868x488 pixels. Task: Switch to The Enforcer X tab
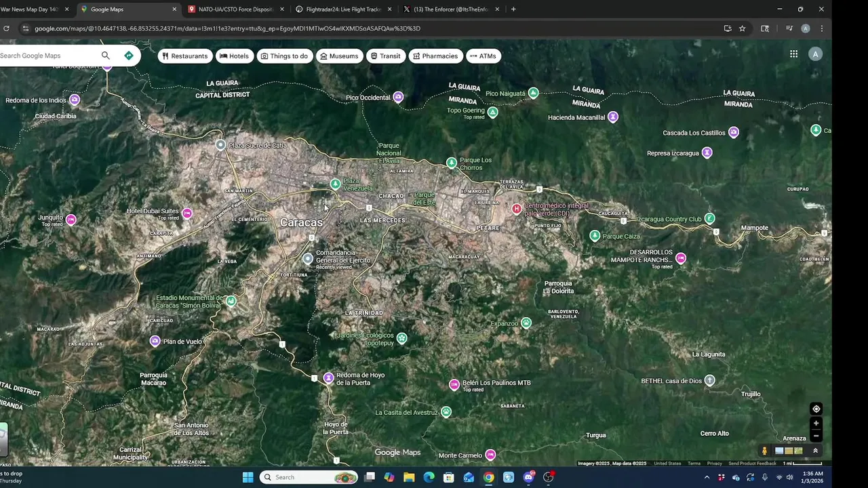coord(452,9)
